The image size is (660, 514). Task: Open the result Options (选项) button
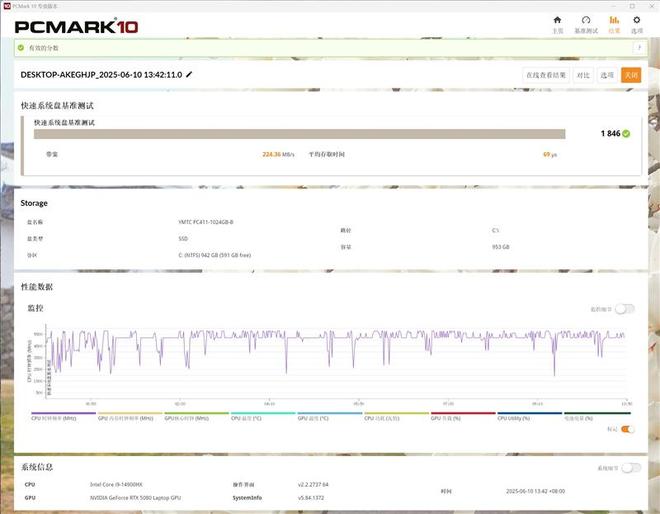pos(607,75)
